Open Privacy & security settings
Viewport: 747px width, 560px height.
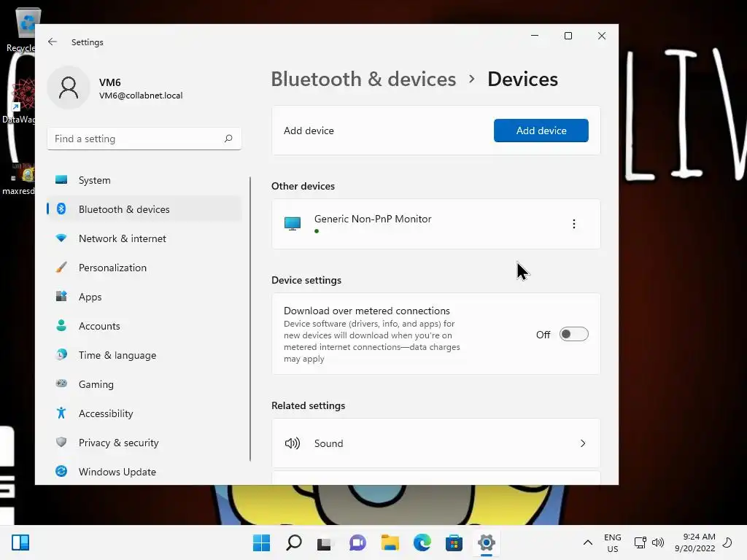click(144, 443)
